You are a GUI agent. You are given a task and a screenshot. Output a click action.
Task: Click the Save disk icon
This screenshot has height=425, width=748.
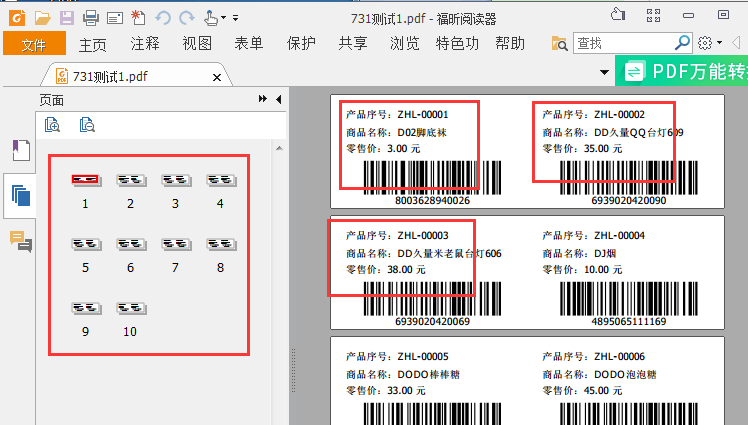click(66, 17)
